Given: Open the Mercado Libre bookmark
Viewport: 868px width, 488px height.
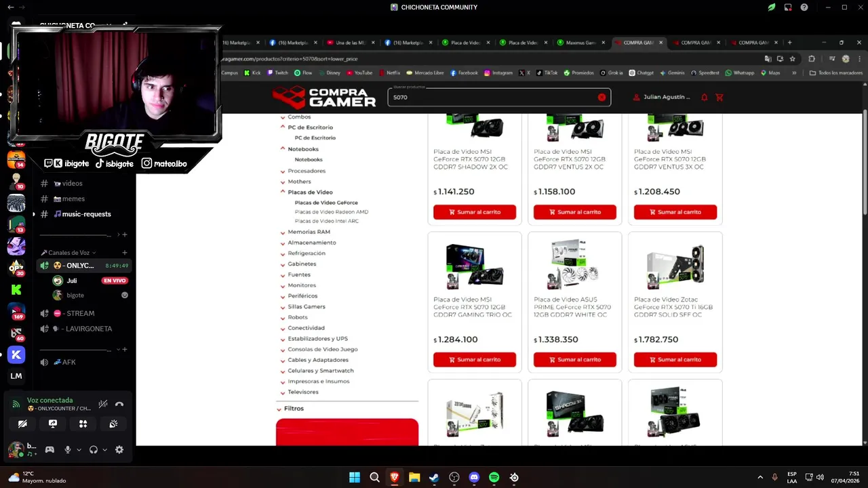Looking at the screenshot, I should coord(425,73).
